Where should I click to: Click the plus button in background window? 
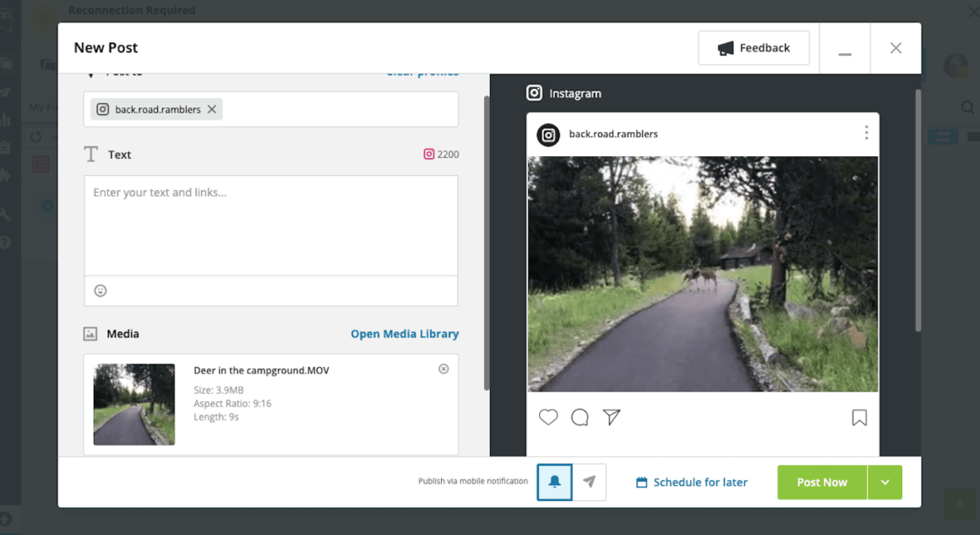(x=960, y=505)
